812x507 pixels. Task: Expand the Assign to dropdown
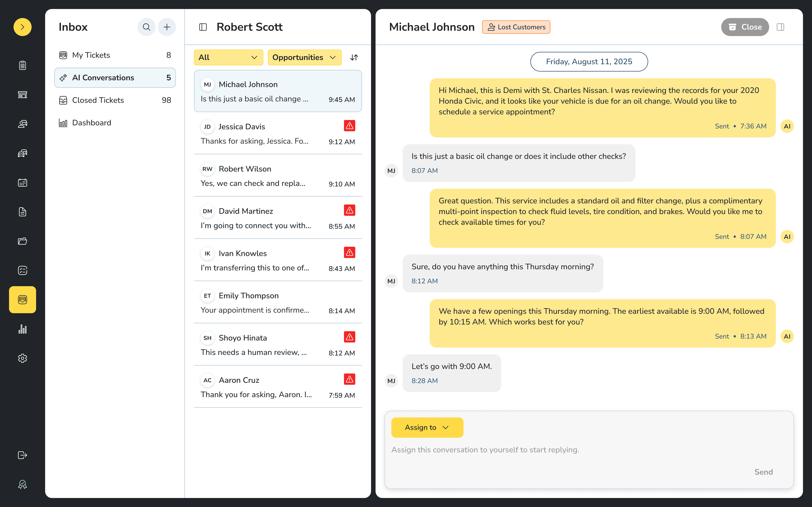pos(427,427)
